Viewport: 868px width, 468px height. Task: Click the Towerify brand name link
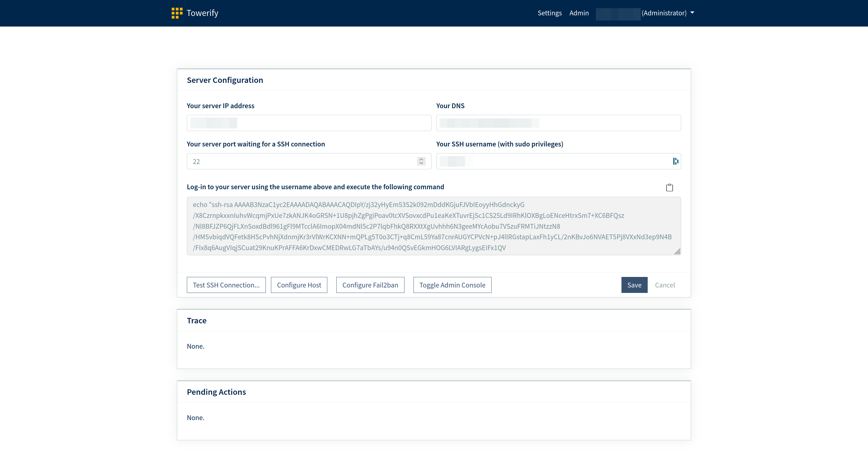click(202, 13)
